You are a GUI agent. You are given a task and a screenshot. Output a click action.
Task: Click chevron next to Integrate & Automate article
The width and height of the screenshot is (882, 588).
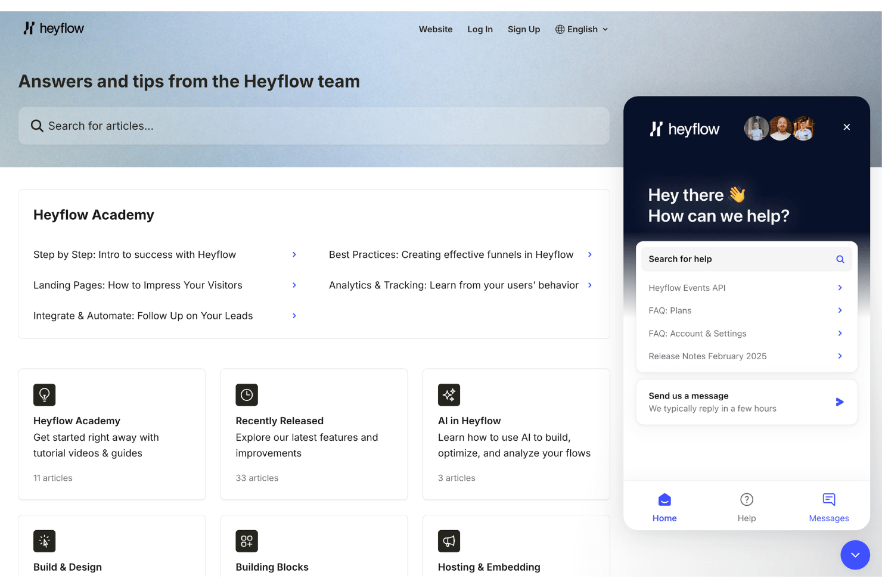(x=294, y=316)
